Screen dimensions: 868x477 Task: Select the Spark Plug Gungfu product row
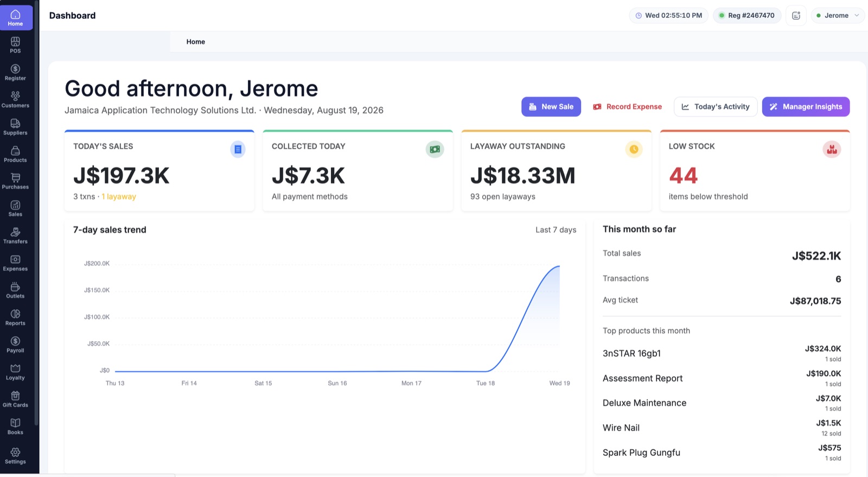[722, 453]
